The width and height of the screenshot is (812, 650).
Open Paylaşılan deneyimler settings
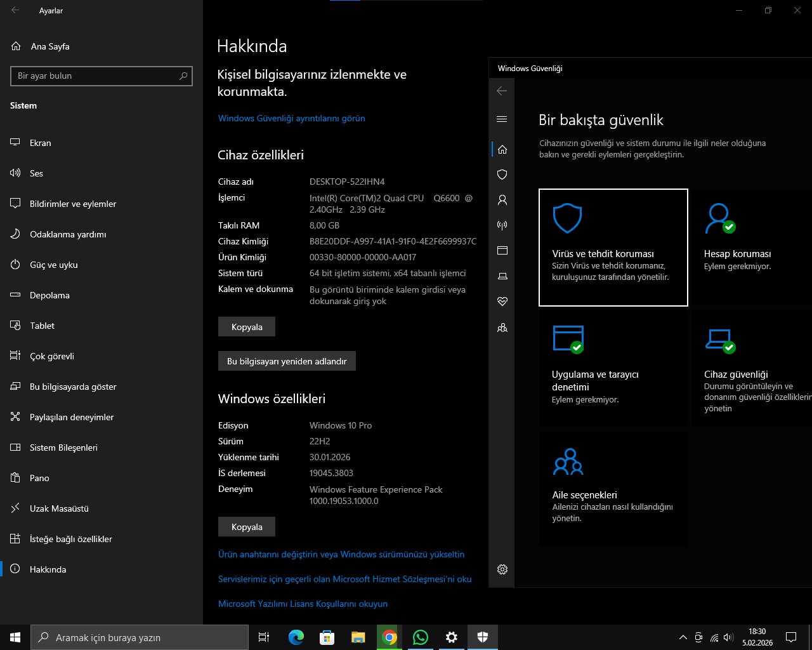click(101, 417)
